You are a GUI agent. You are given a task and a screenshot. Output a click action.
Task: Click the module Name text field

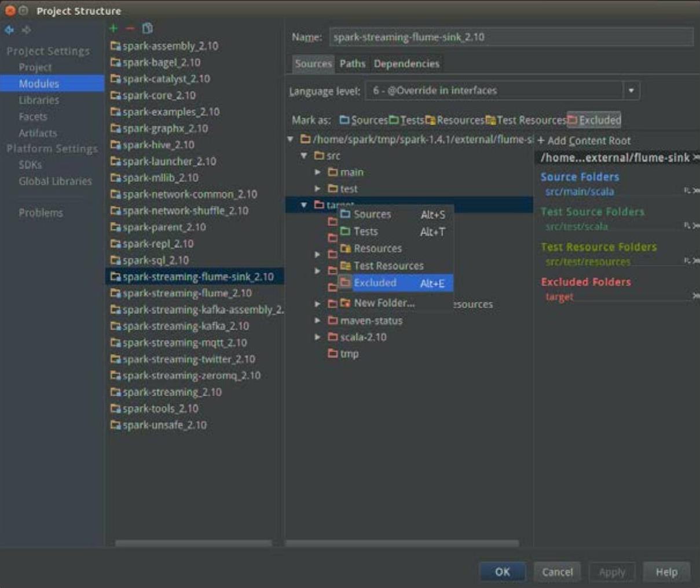click(x=511, y=37)
